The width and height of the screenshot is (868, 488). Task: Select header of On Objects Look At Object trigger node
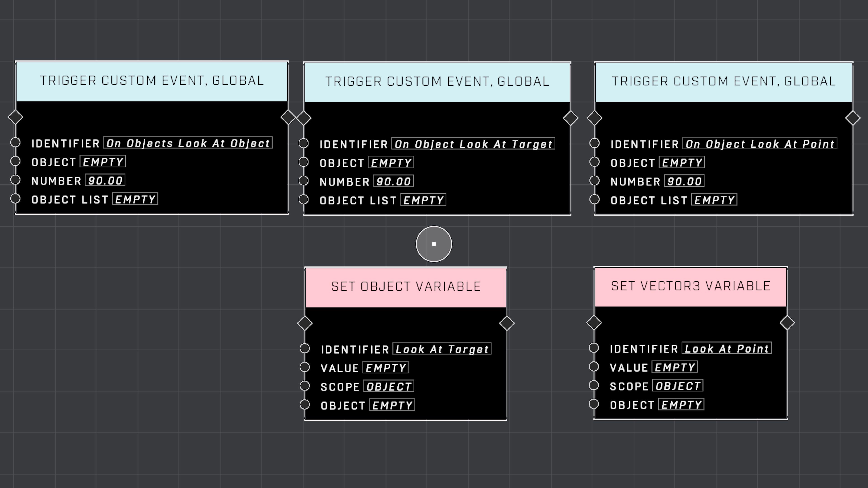152,81
